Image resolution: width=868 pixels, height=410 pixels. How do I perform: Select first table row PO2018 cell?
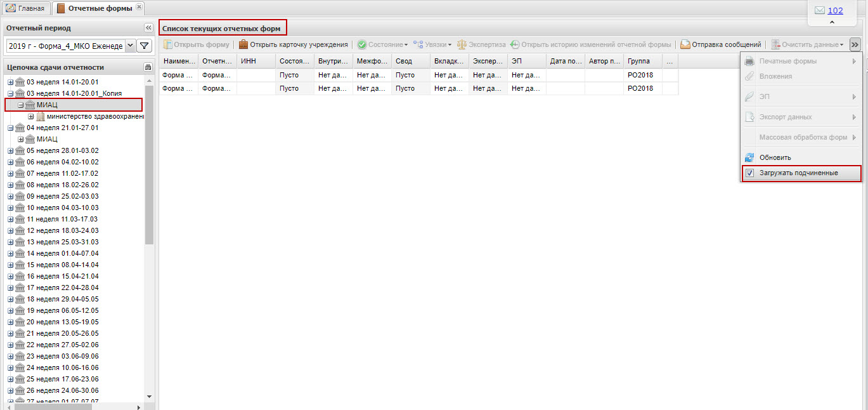(643, 75)
